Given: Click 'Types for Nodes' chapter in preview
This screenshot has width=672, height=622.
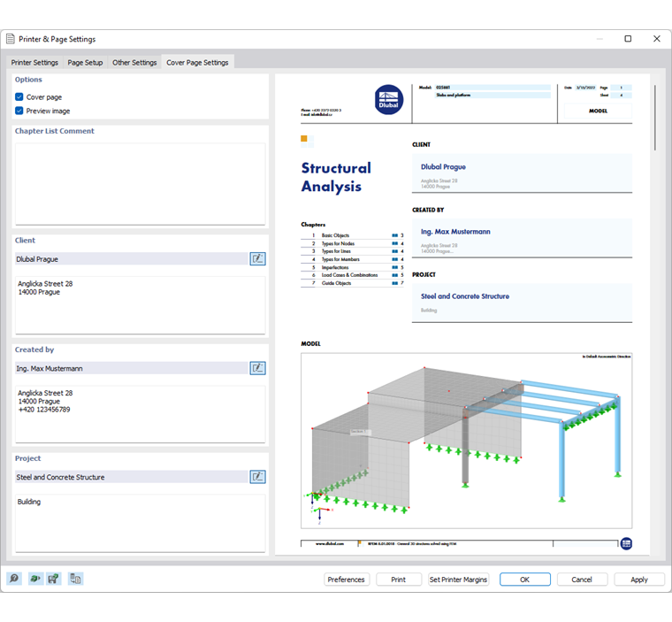Looking at the screenshot, I should pos(338,243).
